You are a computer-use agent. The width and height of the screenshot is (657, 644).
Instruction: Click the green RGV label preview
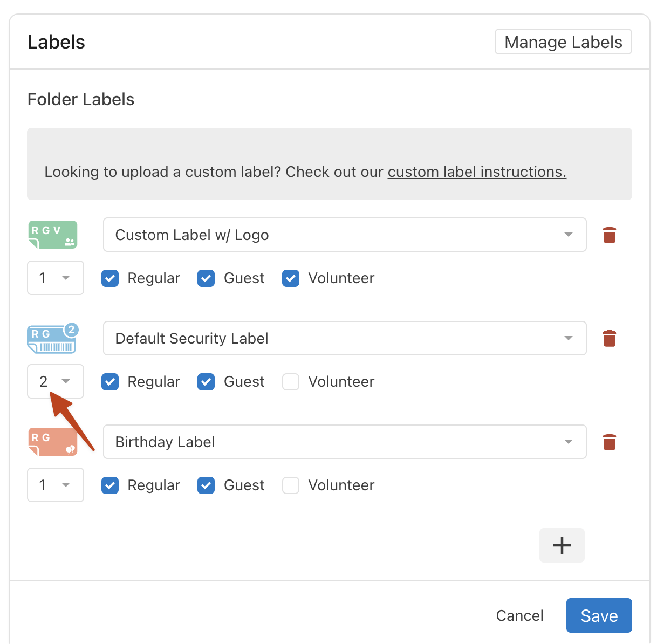(x=52, y=235)
